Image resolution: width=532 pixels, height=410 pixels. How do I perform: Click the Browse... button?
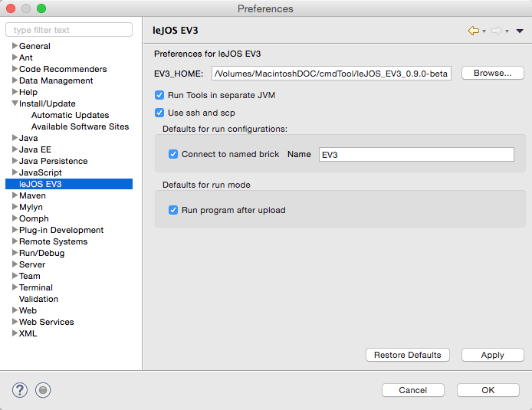pyautogui.click(x=493, y=73)
